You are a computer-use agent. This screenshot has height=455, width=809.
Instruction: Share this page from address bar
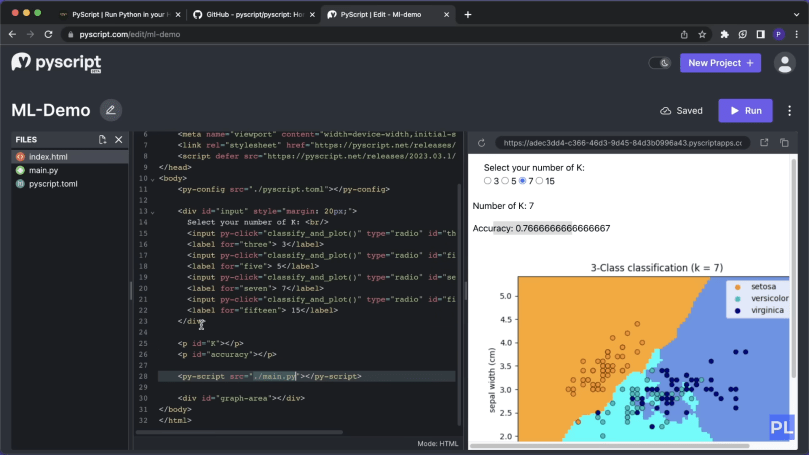click(x=684, y=34)
